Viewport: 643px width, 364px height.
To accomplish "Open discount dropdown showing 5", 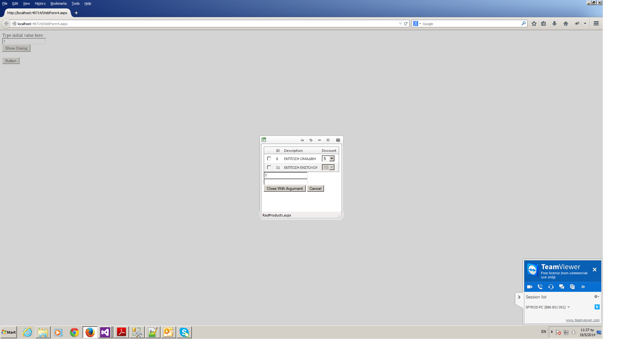I will [x=332, y=159].
